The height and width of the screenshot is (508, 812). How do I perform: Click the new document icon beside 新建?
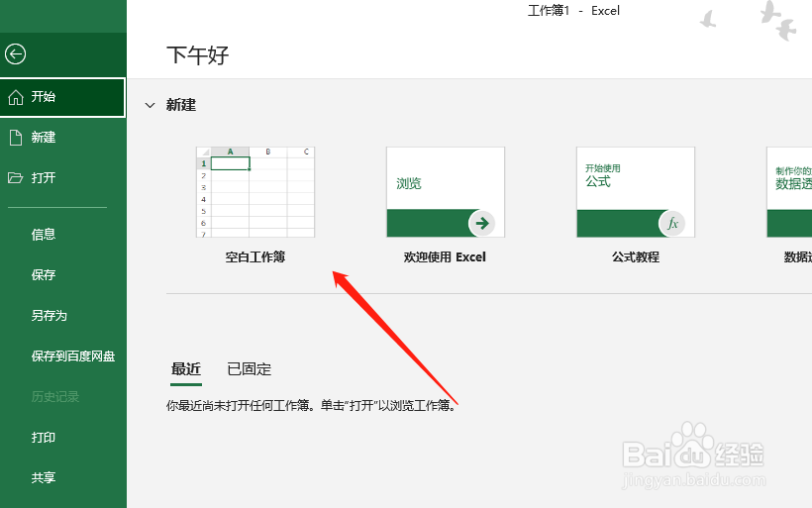pos(16,138)
